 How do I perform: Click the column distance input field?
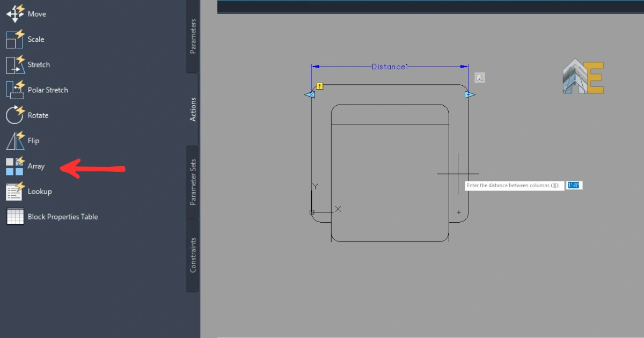pos(574,185)
